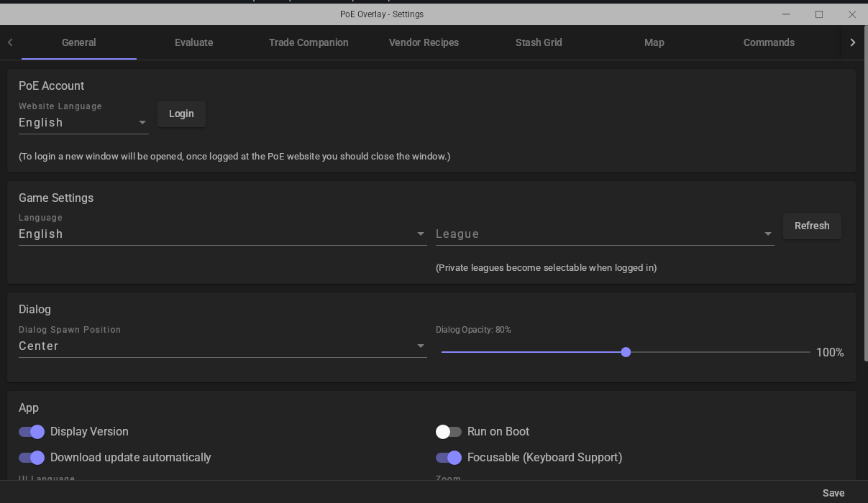Minimize the PoE Overlay Settings window

tap(786, 14)
